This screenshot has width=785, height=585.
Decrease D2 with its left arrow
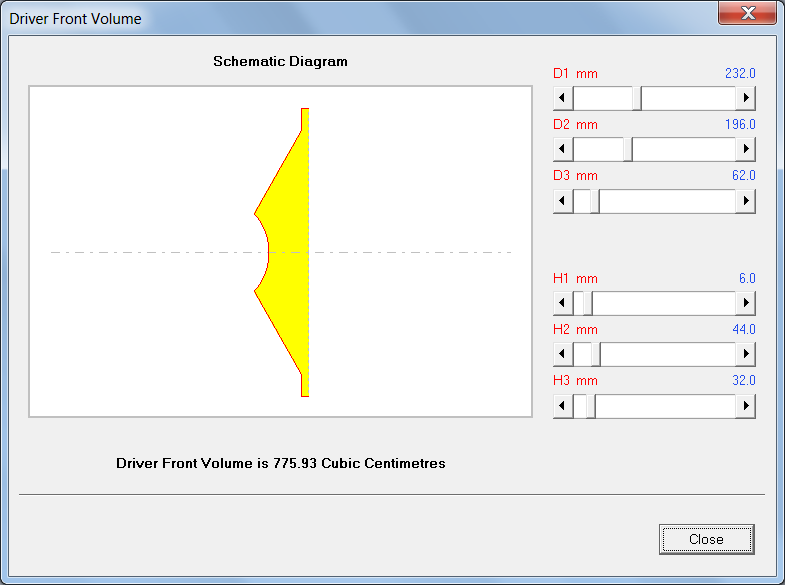pos(563,149)
